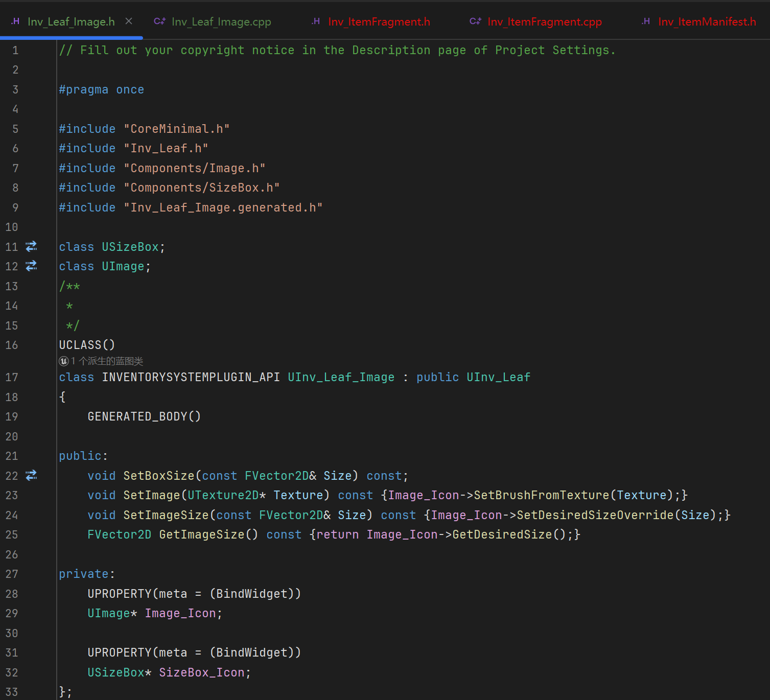The width and height of the screenshot is (770, 700).
Task: Click line number 17 in the gutter
Action: [x=12, y=377]
